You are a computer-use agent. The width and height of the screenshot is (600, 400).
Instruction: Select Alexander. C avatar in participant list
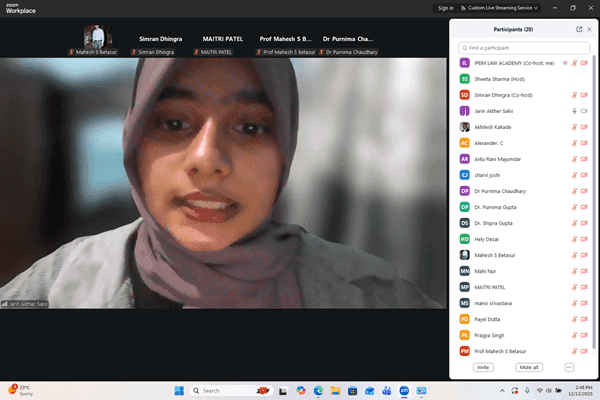pos(465,143)
